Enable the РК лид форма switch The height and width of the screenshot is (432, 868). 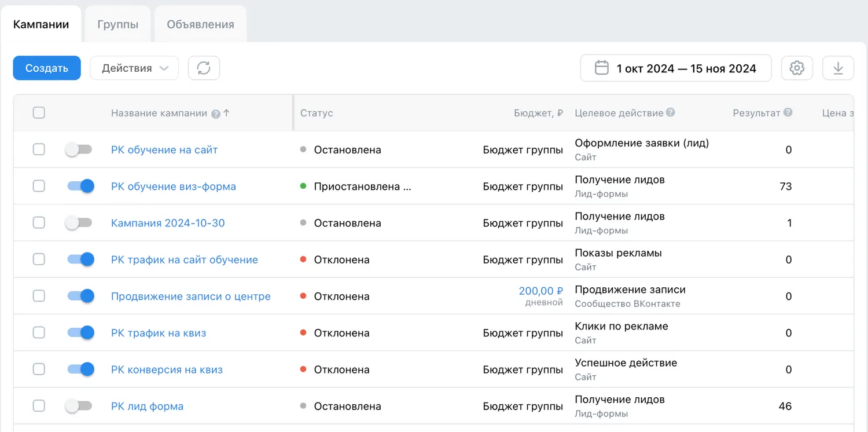pos(79,406)
